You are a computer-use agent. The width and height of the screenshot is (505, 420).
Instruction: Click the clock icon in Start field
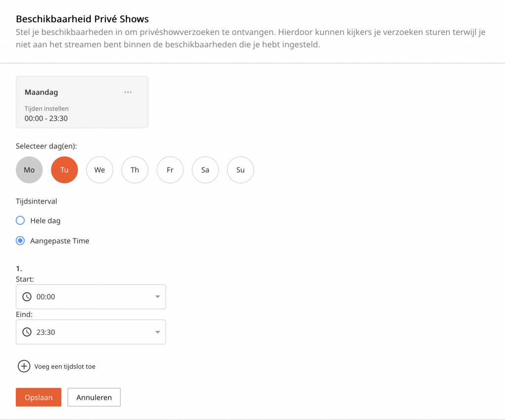pyautogui.click(x=27, y=297)
